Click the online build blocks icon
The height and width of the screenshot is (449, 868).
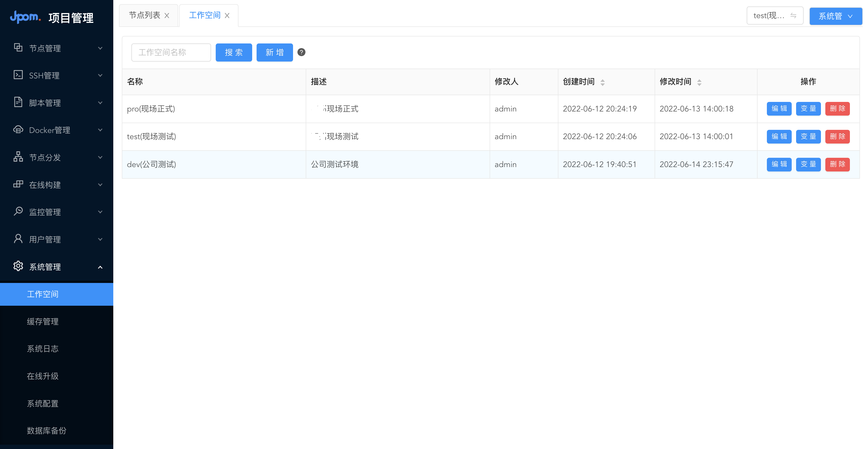tap(18, 184)
